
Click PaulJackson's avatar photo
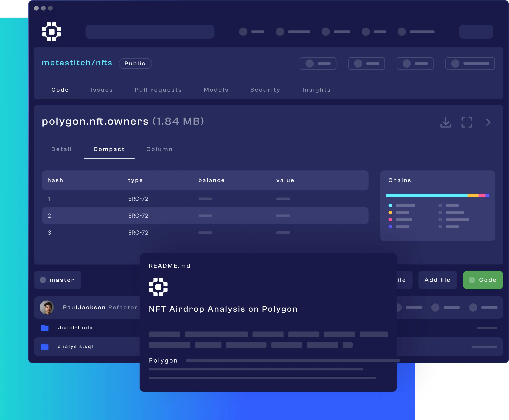[47, 308]
